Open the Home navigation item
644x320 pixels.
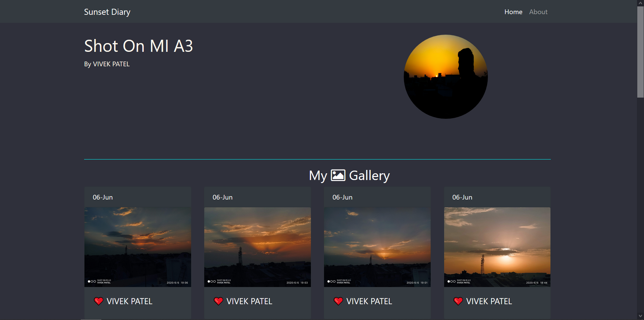point(513,12)
